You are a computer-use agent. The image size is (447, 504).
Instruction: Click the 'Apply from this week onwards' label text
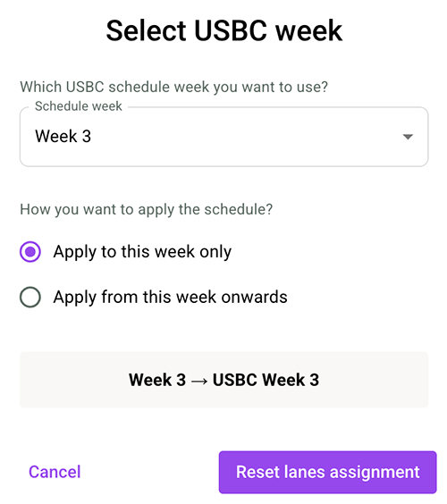171,297
